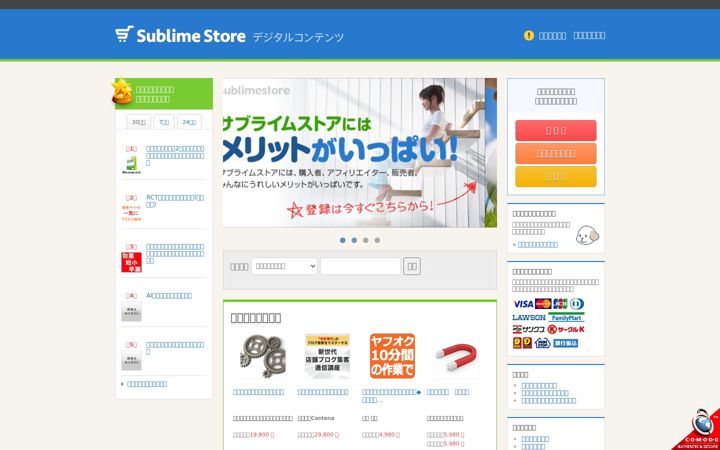The width and height of the screenshot is (720, 450).
Task: Click the サンクス store logo
Action: pyautogui.click(x=529, y=329)
